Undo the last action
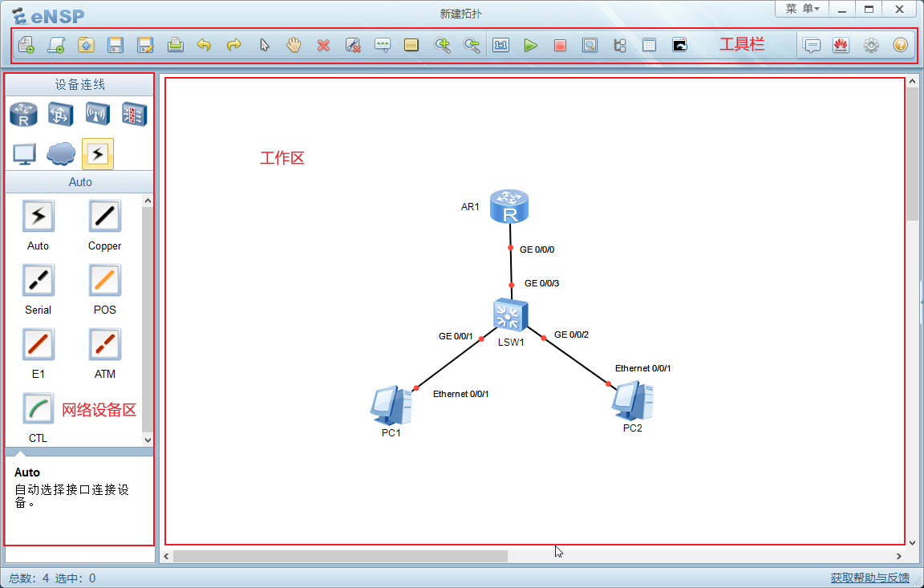 click(x=204, y=45)
